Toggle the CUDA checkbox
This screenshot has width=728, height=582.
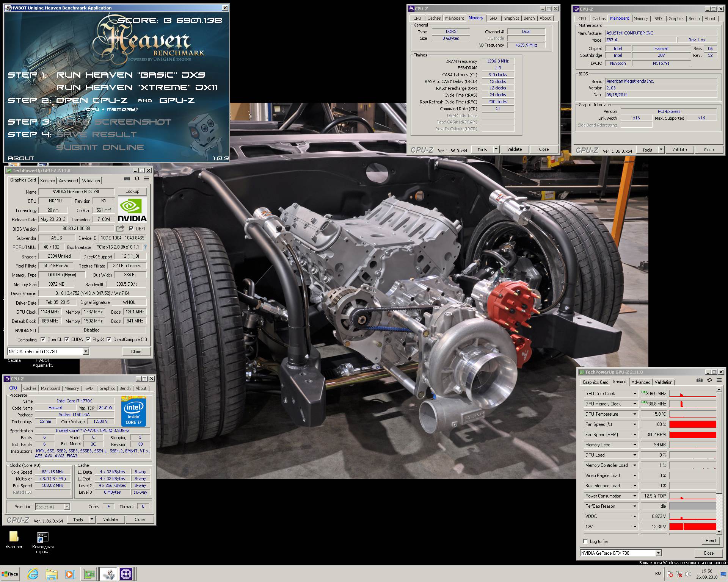tap(67, 339)
